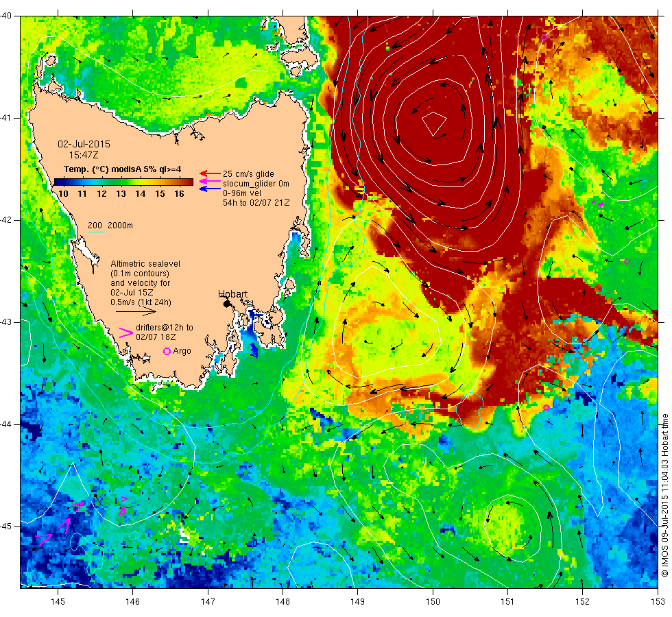The image size is (672, 617).
Task: Click the '149' longitude axis label
Action: click(x=357, y=602)
